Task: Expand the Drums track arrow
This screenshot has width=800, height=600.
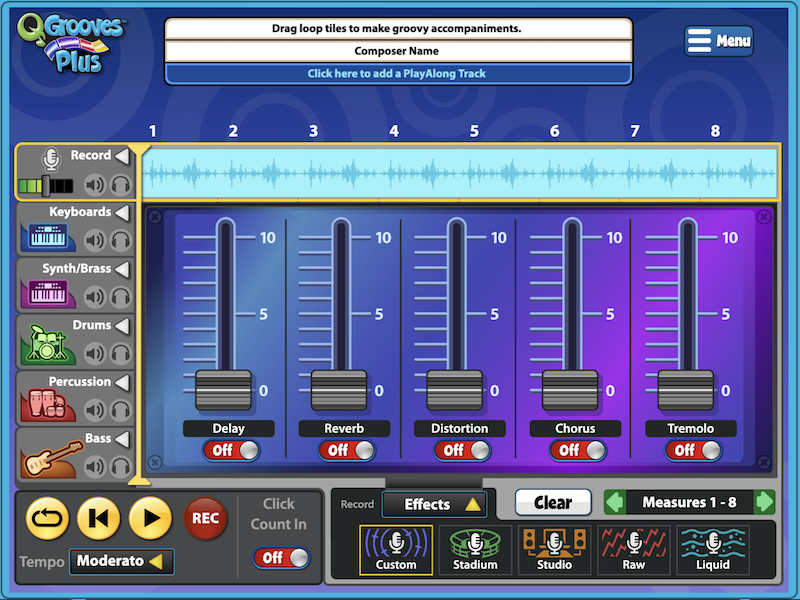Action: (122, 326)
